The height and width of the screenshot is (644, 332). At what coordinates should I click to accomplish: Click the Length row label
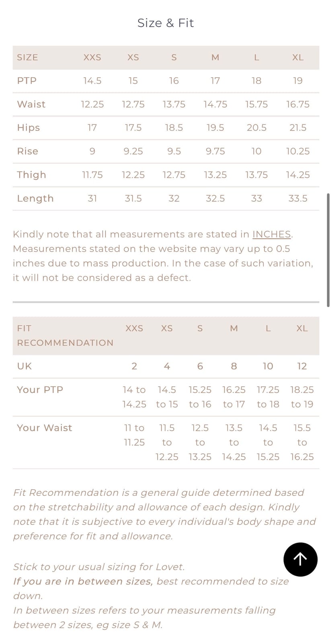tap(35, 198)
